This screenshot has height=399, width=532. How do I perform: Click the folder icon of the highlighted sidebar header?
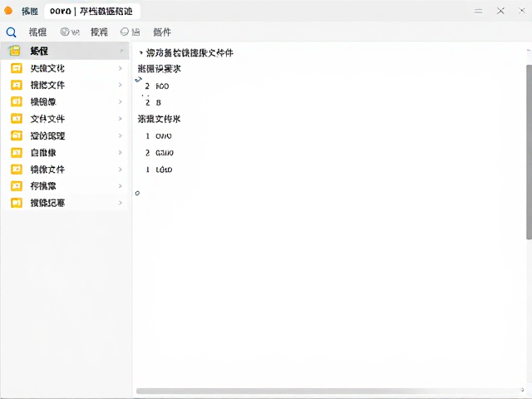point(15,51)
